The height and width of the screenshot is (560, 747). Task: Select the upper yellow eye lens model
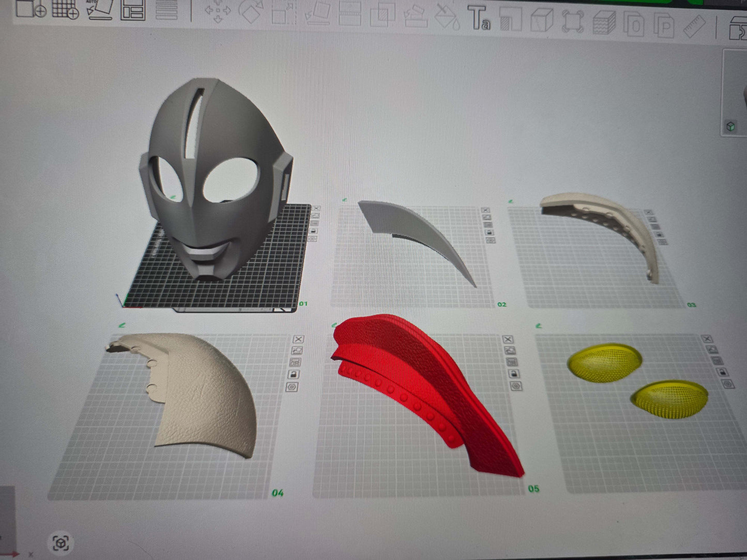tap(605, 362)
